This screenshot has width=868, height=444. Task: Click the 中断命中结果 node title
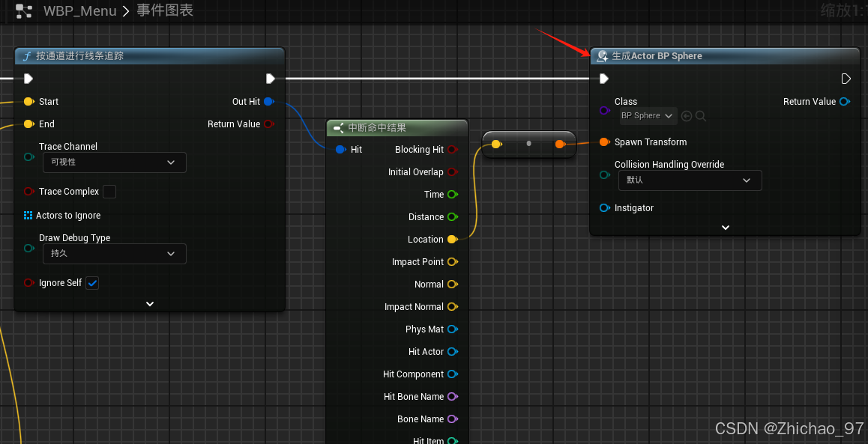(x=377, y=128)
